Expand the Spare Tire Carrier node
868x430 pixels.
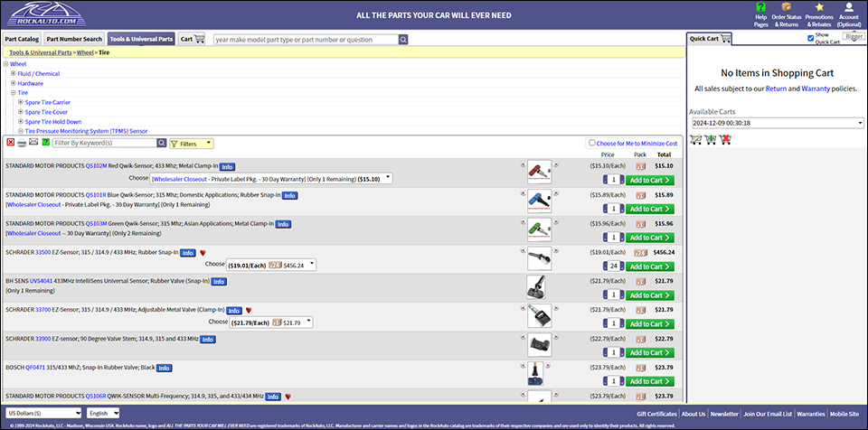pyautogui.click(x=21, y=102)
